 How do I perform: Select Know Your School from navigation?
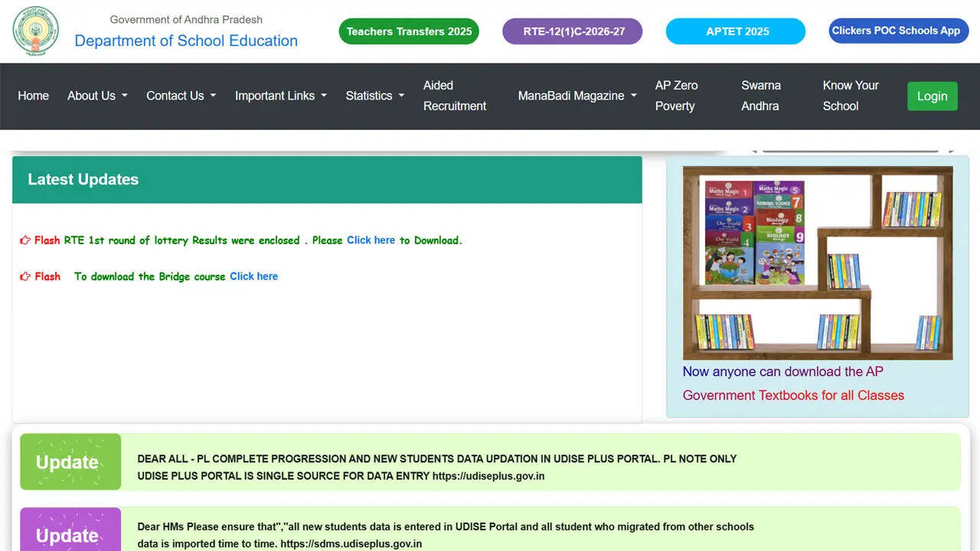click(x=850, y=96)
